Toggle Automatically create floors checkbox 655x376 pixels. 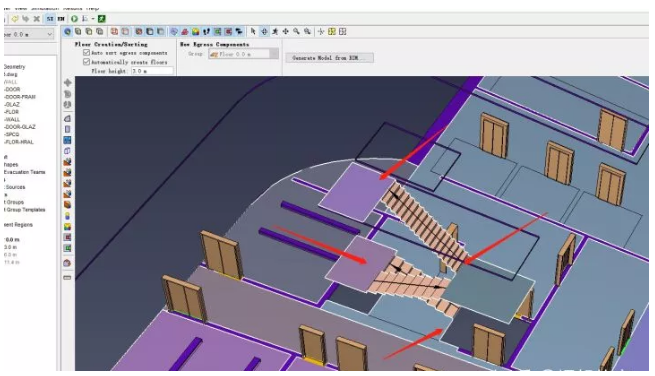click(86, 62)
